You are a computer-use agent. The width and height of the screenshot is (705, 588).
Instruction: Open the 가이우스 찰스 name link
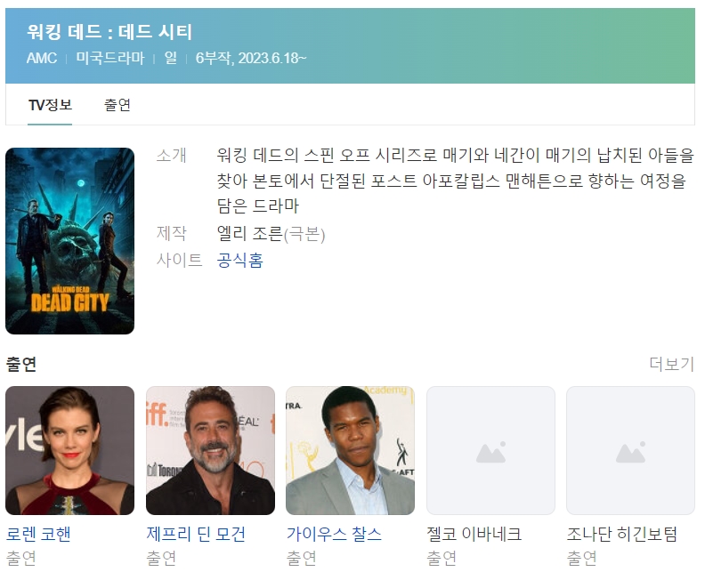(x=334, y=534)
